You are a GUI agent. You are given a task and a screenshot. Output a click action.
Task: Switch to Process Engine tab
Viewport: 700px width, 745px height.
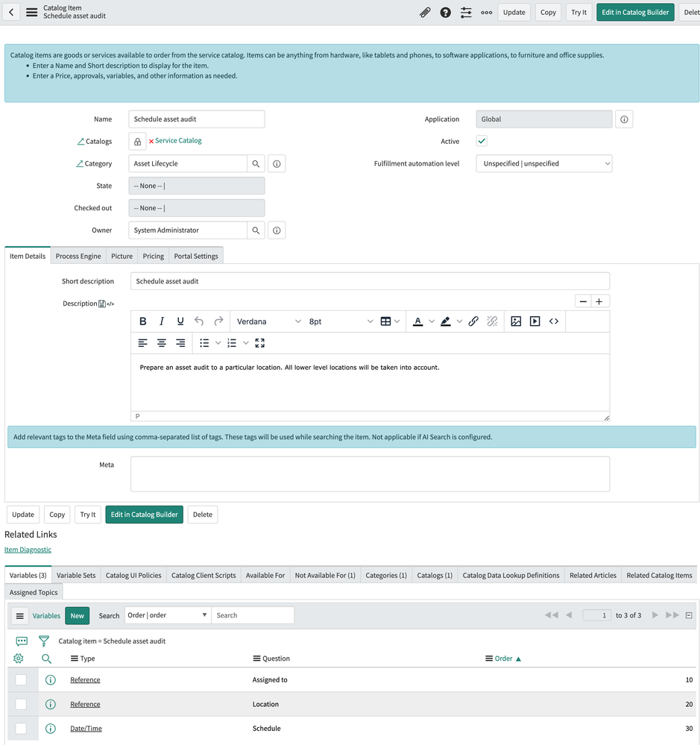pyautogui.click(x=78, y=256)
